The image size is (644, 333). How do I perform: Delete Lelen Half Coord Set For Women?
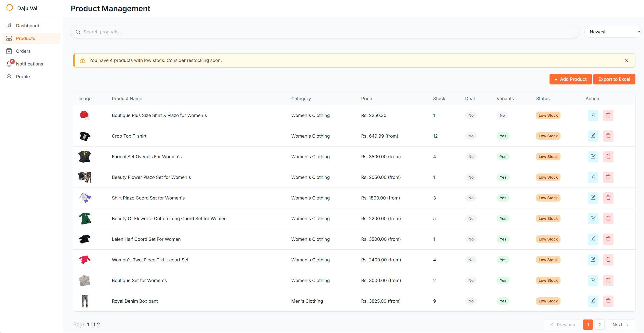click(608, 239)
